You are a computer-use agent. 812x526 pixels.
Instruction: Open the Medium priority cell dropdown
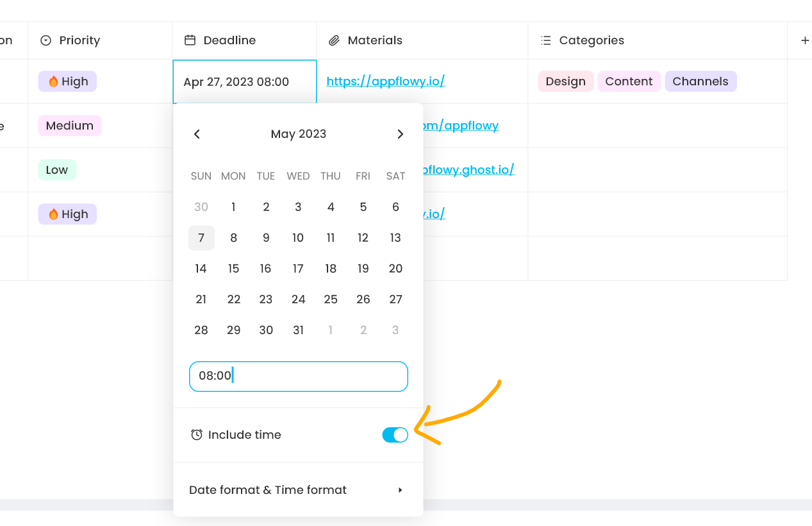coord(70,126)
